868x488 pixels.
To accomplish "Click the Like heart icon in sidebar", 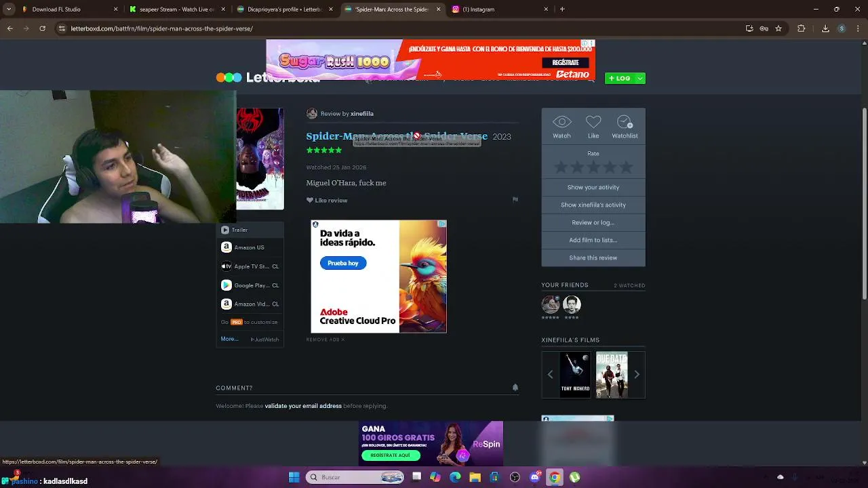I will [x=593, y=122].
